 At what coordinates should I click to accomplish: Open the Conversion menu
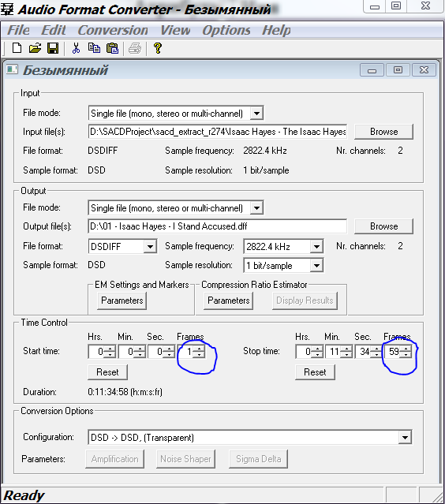(113, 30)
